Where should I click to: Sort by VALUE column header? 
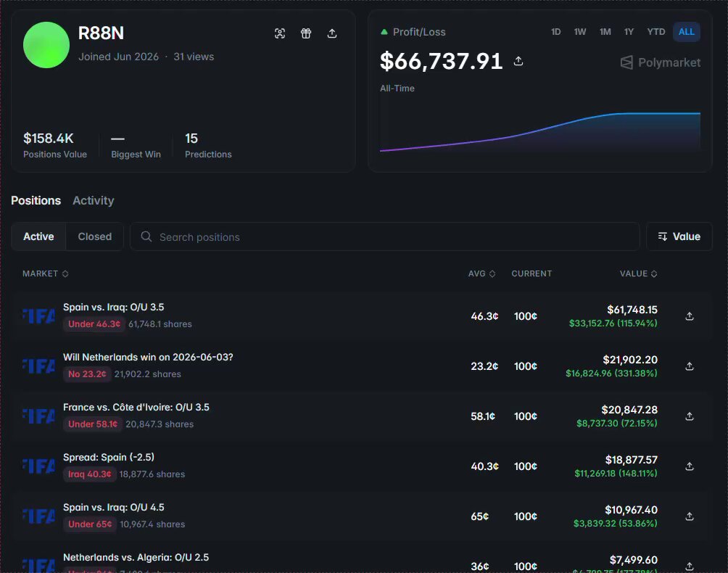(638, 274)
